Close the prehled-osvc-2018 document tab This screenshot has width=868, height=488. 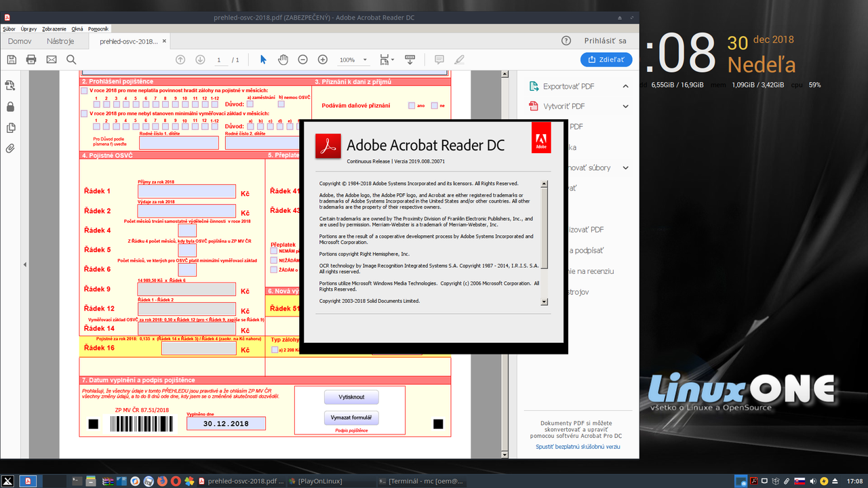(163, 41)
